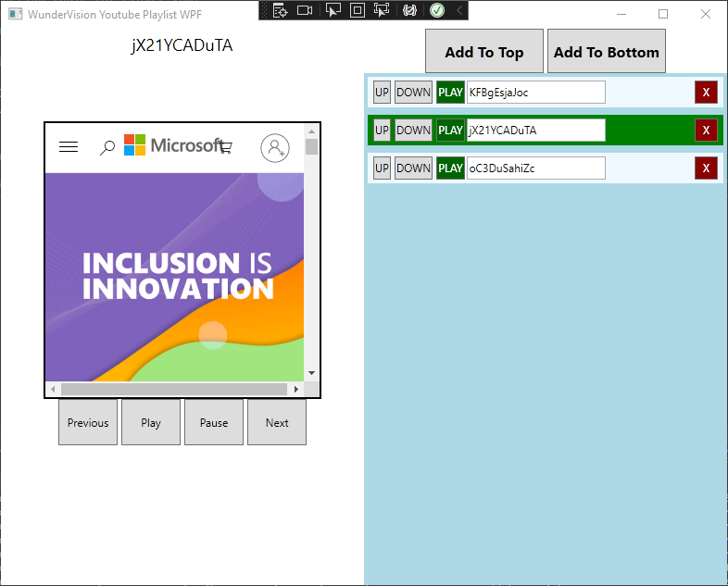Click the browser's horizontal scrollbar left arrow
The height and width of the screenshot is (586, 728).
(x=53, y=389)
